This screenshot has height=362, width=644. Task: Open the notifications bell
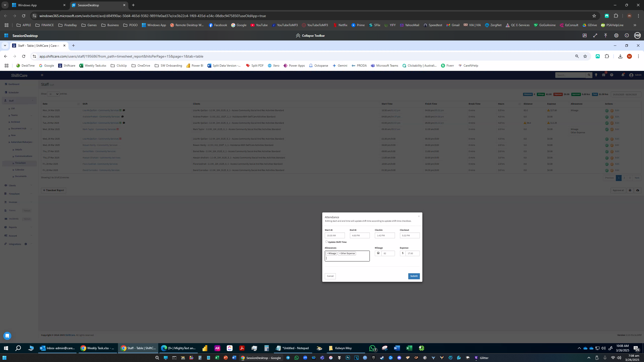tap(623, 75)
